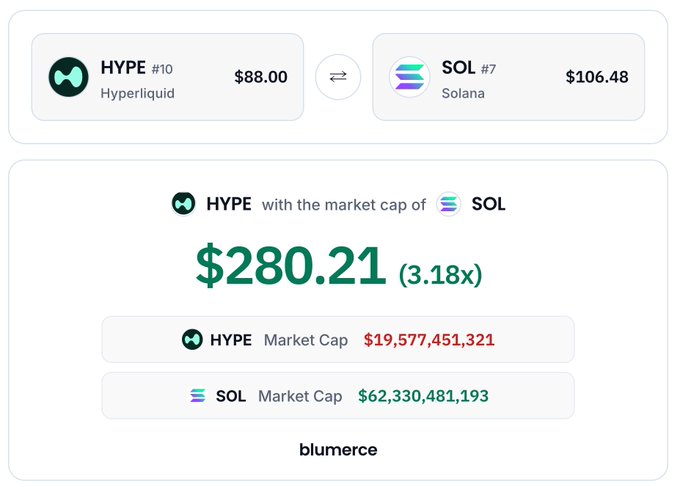Screen dimensions: 680x487
Task: Click the swap coins arrows button
Action: (x=338, y=77)
